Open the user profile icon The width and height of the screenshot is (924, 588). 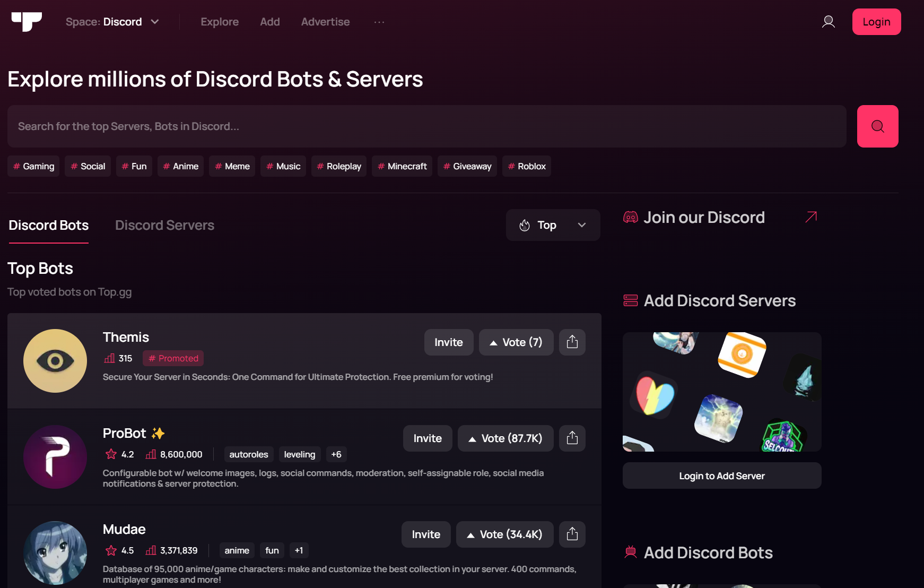coord(828,22)
